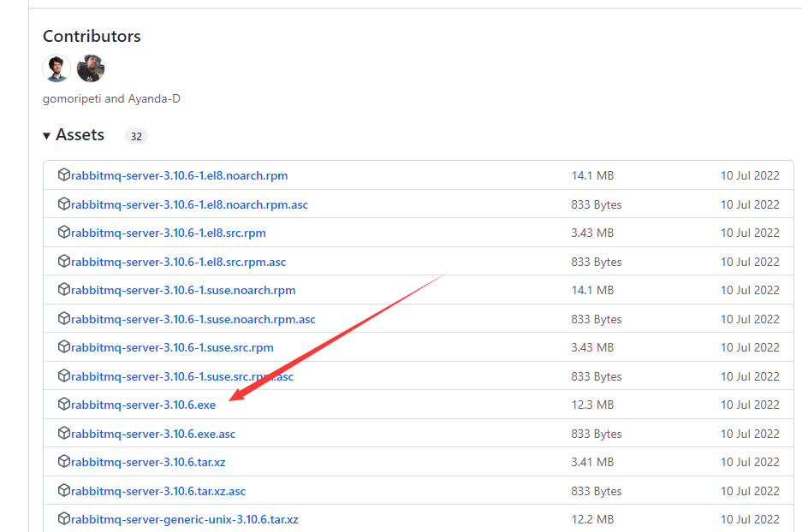Download rabbitmq-server-generic-unix-3.10.6.tar.xz
The image size is (802, 532).
[x=185, y=519]
